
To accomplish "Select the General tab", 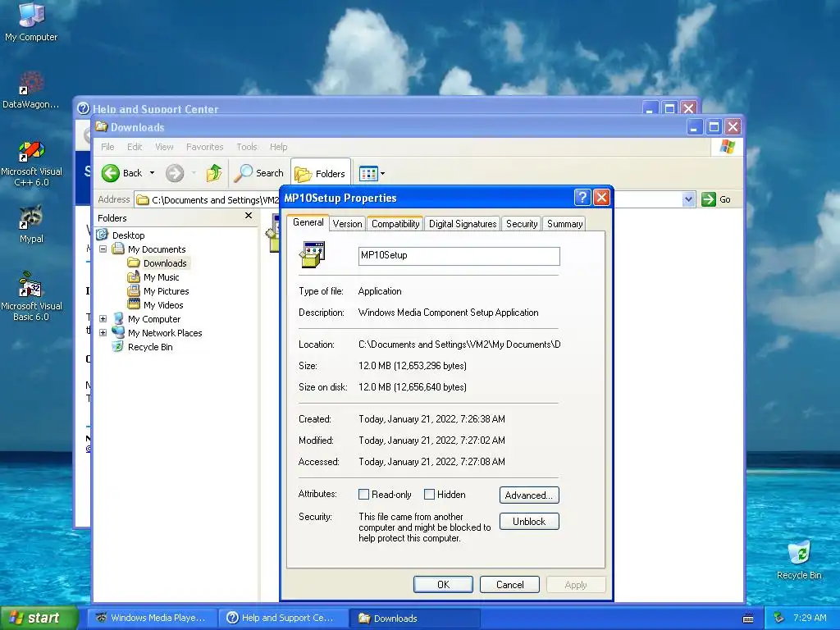I will point(308,222).
